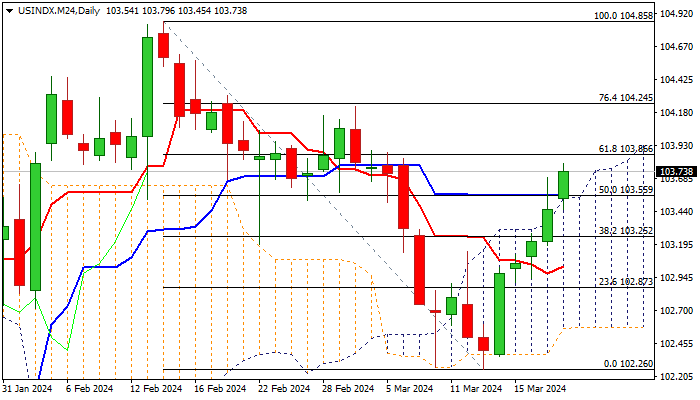The width and height of the screenshot is (700, 400).
Task: Select the 50.0 103.559 Fibonacci label
Action: click(625, 190)
